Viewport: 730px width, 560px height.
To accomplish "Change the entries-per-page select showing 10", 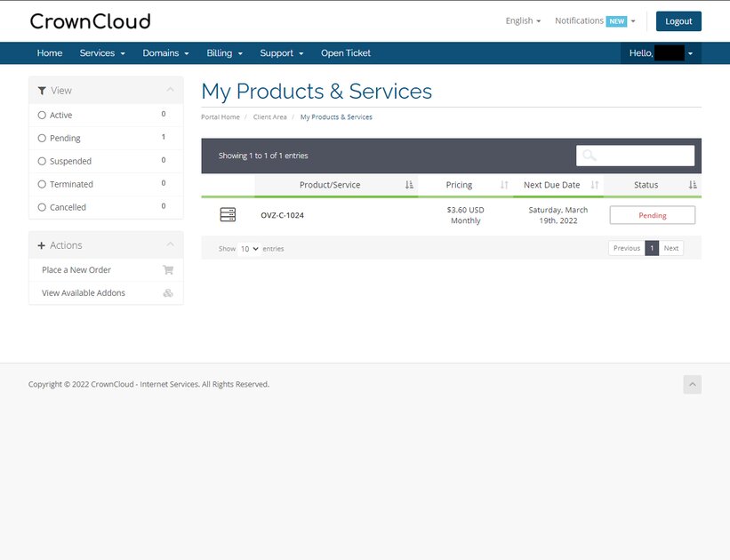I will pyautogui.click(x=249, y=249).
